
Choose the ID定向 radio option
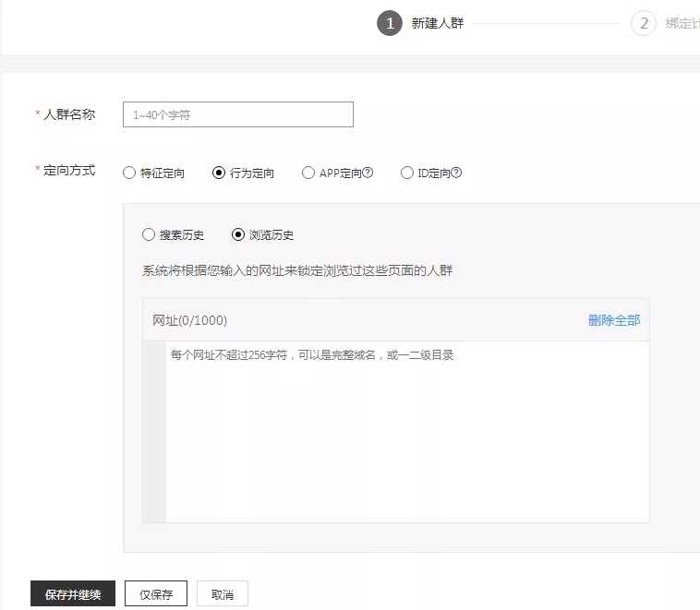[x=406, y=173]
